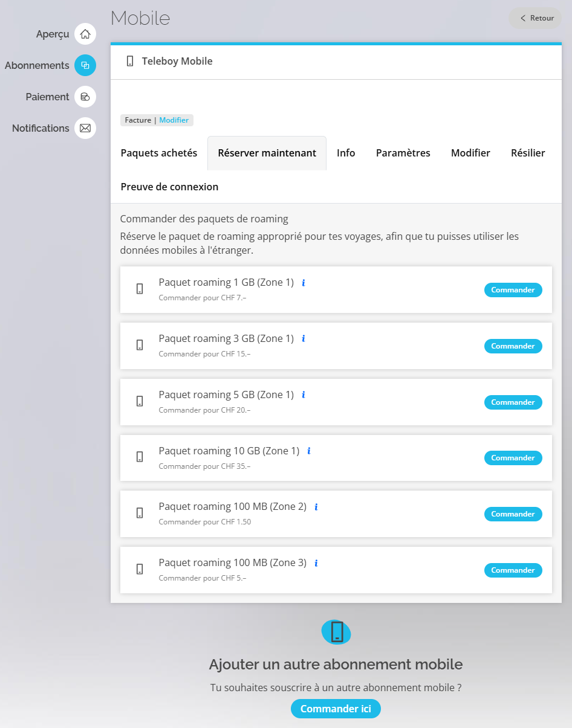Order the 5 GB Zone 1 roaming package
Viewport: 572px width, 728px height.
coord(513,402)
